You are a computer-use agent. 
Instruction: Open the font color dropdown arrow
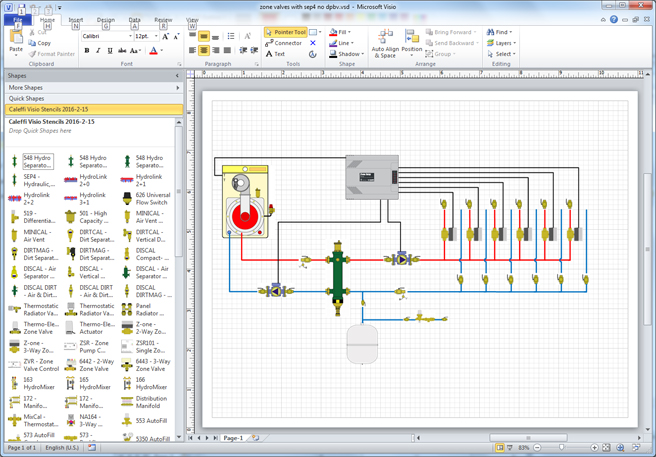coord(161,51)
